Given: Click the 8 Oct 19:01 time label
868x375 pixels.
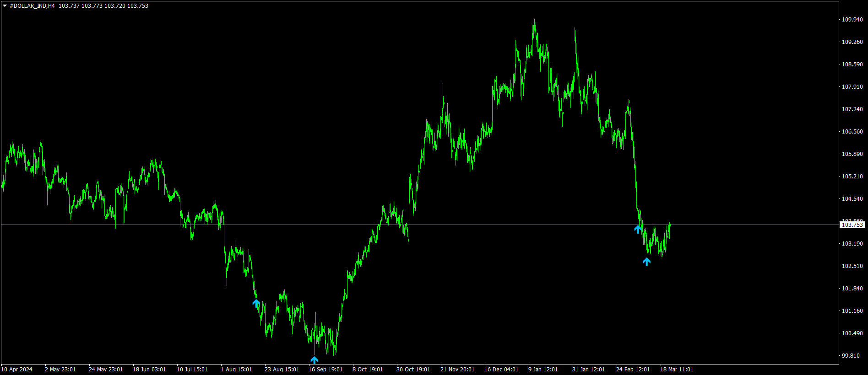Looking at the screenshot, I should coord(368,370).
